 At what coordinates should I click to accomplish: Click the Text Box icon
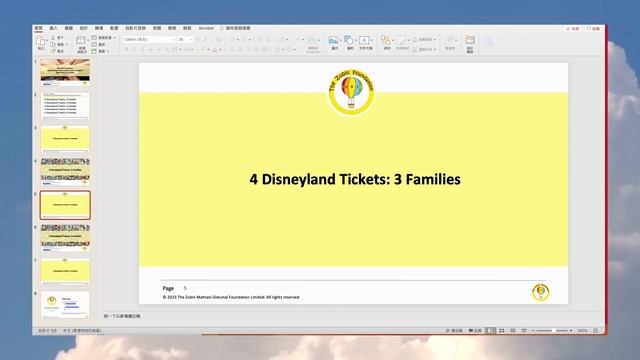[364, 40]
